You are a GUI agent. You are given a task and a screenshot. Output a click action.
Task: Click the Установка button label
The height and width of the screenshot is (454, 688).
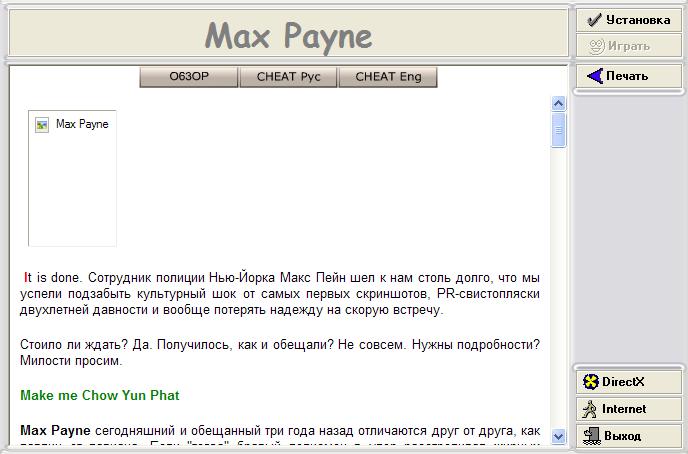point(638,20)
